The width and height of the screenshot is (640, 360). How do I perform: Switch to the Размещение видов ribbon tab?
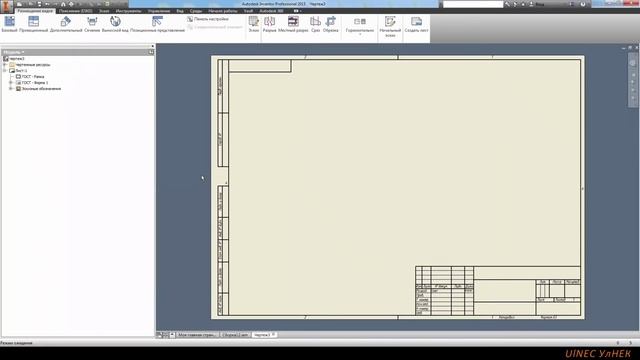35,11
